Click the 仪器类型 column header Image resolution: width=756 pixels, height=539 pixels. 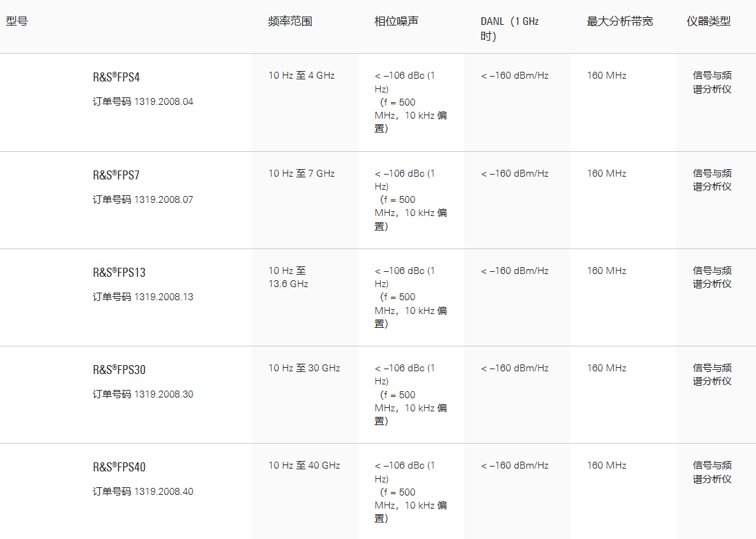click(709, 21)
